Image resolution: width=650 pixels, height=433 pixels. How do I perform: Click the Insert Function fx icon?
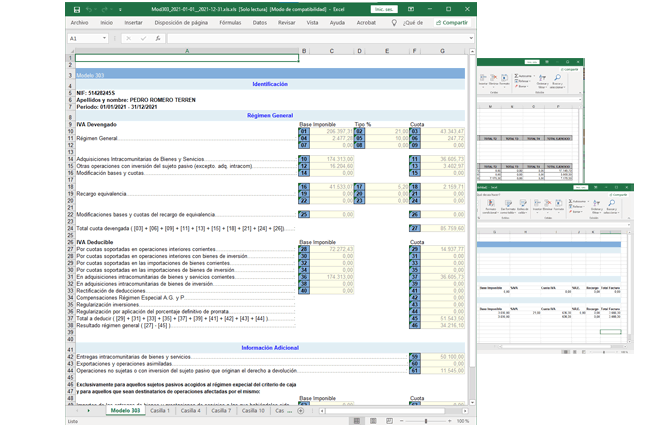point(157,38)
